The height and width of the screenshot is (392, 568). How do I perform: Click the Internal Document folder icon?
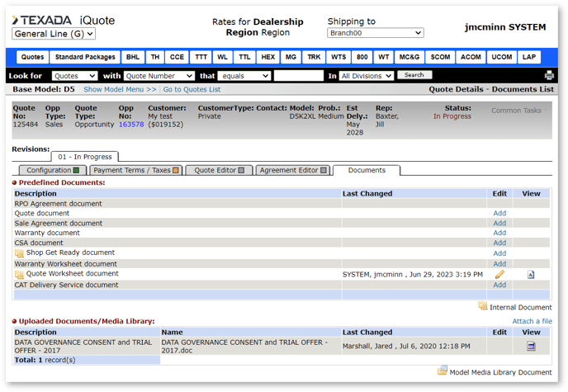[483, 306]
